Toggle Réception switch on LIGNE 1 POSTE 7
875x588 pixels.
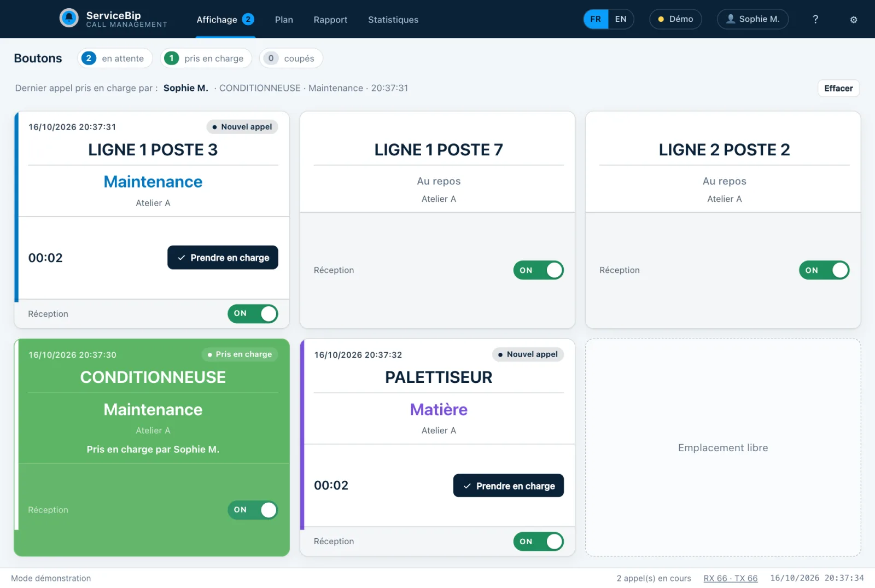[x=538, y=270]
